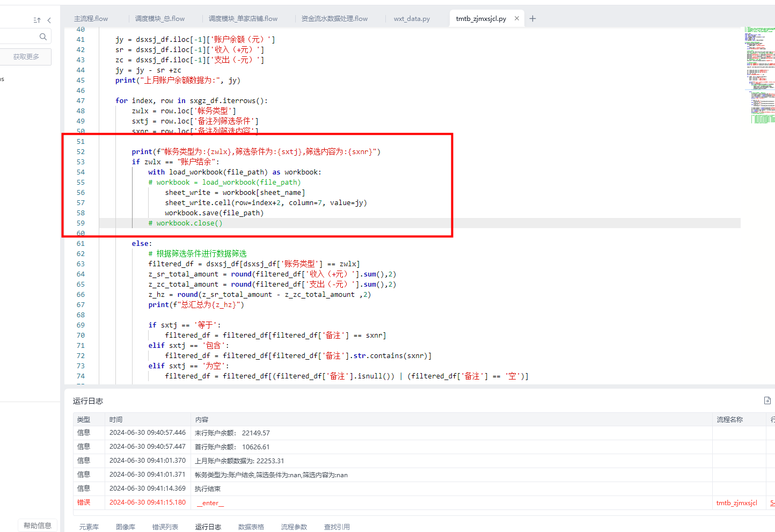Switch to the 主流程.flow tab
This screenshot has height=532, width=775.
click(91, 19)
